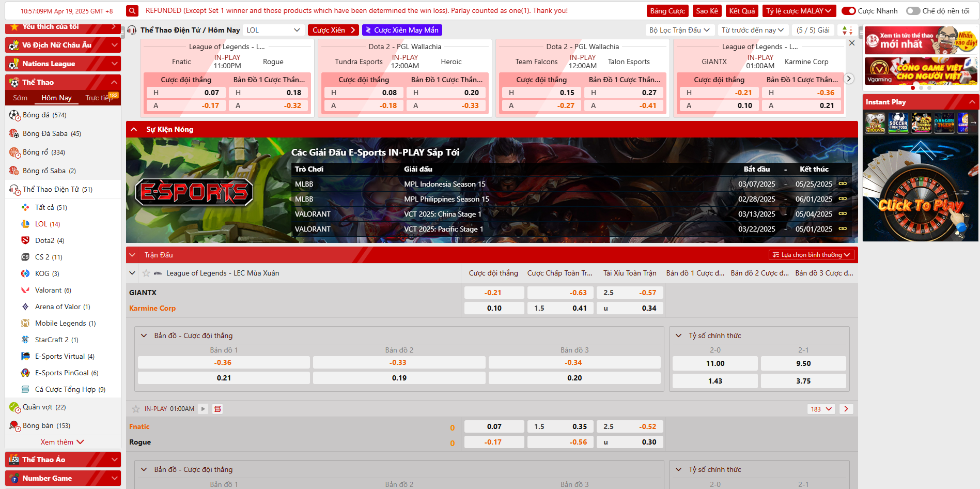Click the Bóng bàn table tennis icon
Viewport: 980px width, 489px height.
(x=14, y=425)
